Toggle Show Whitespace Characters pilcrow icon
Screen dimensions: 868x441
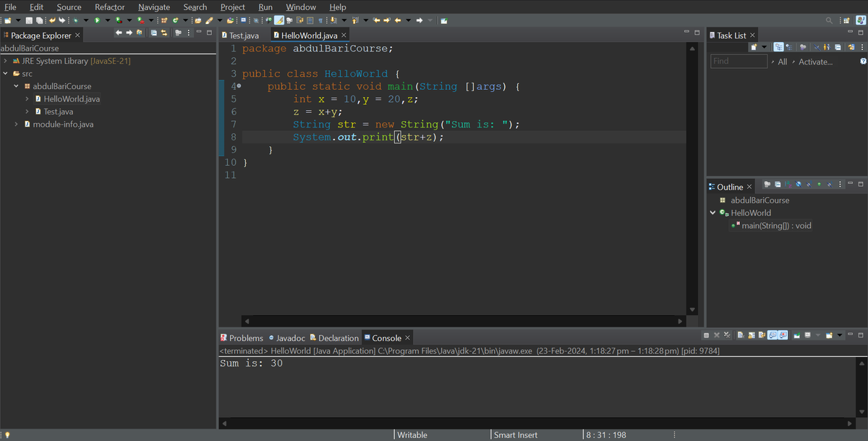coord(320,20)
